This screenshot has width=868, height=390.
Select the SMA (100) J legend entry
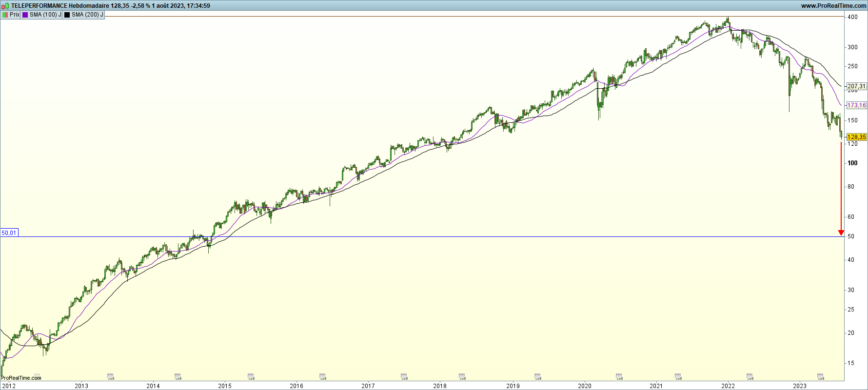coord(42,15)
